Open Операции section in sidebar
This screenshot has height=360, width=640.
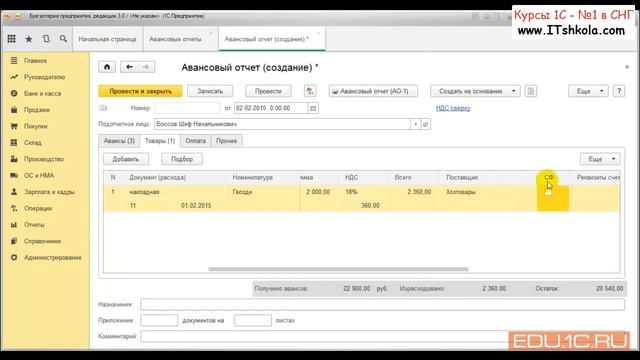38,208
